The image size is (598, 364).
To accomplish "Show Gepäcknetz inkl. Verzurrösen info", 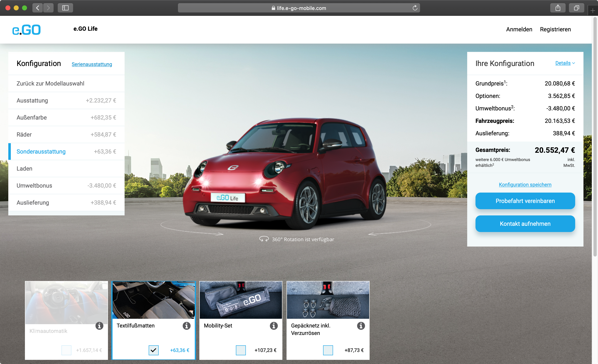I will click(x=361, y=326).
